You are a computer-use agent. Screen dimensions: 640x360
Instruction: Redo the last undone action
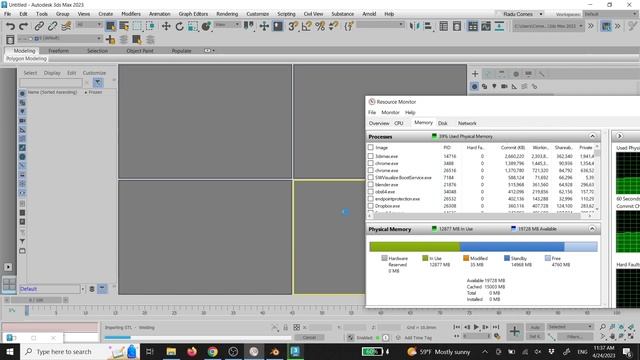[24, 27]
